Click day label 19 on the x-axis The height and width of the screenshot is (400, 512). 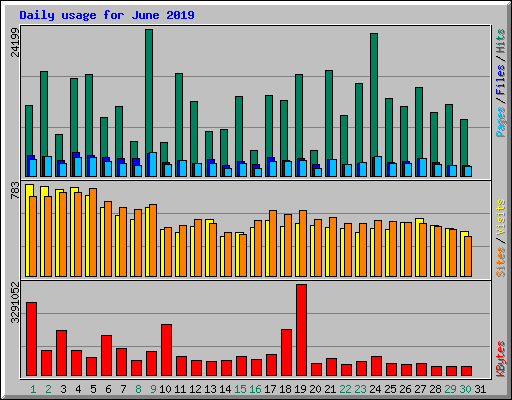point(300,389)
